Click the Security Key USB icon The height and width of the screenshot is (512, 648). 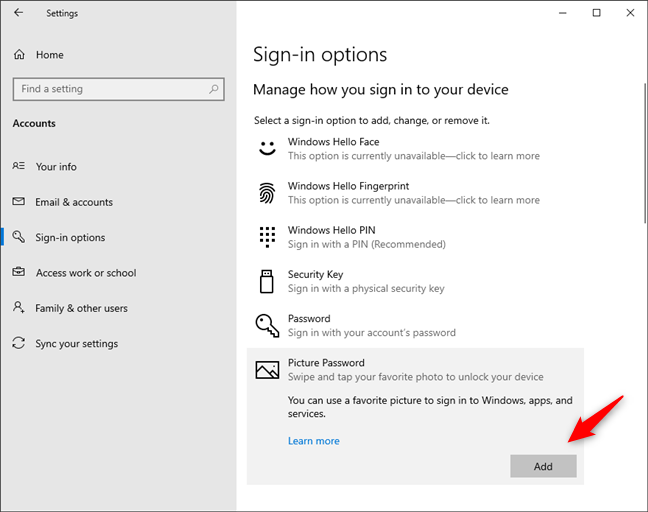point(267,281)
